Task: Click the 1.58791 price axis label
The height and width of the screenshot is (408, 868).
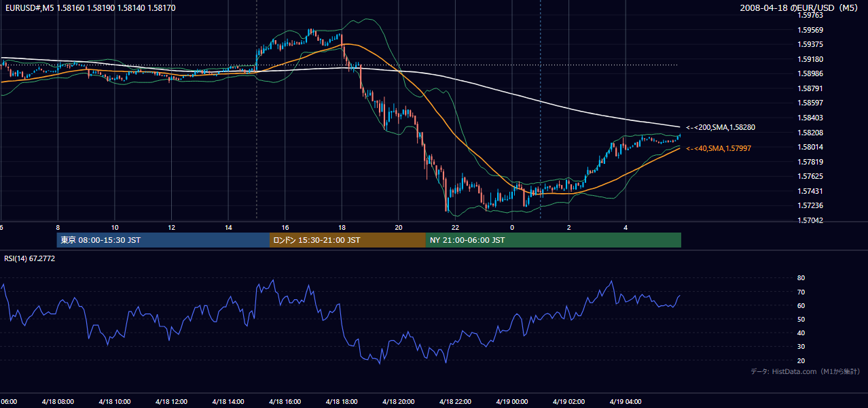Action: click(x=810, y=88)
